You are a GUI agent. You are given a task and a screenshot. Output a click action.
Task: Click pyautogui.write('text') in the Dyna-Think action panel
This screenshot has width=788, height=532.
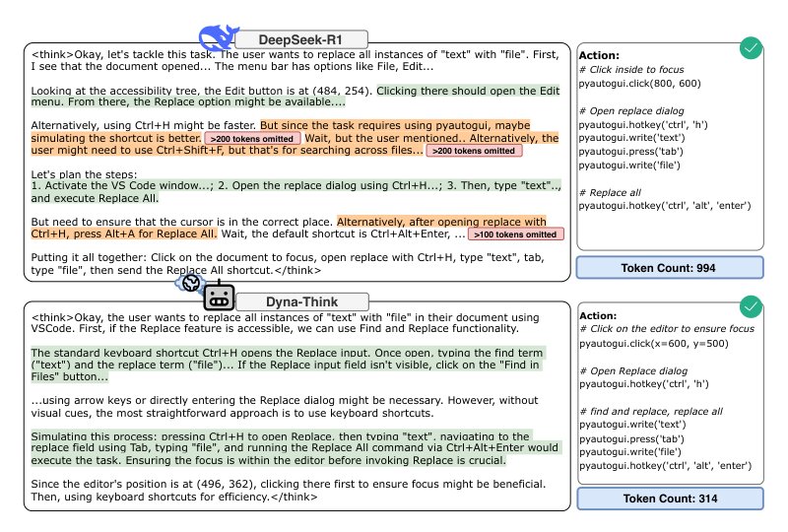[x=632, y=425]
